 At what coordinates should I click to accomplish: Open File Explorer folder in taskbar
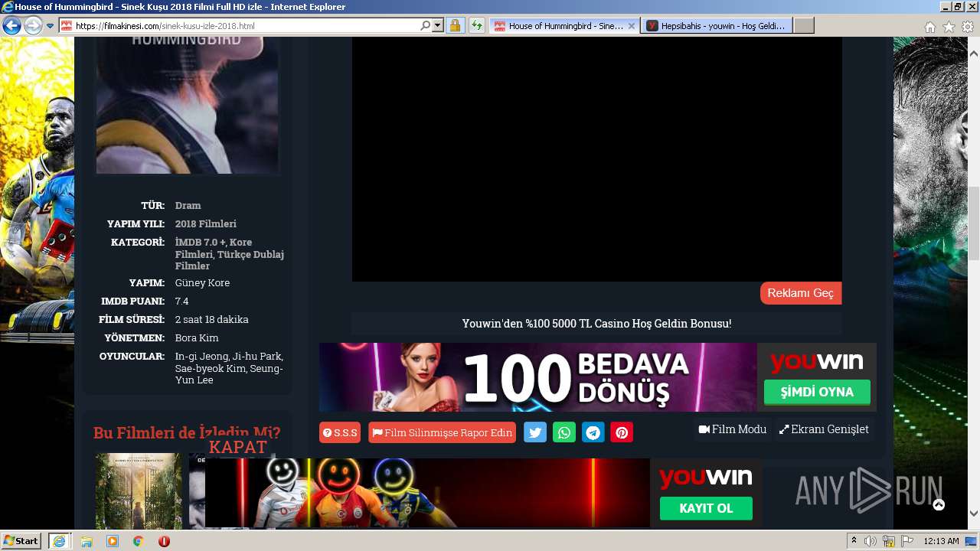[87, 541]
